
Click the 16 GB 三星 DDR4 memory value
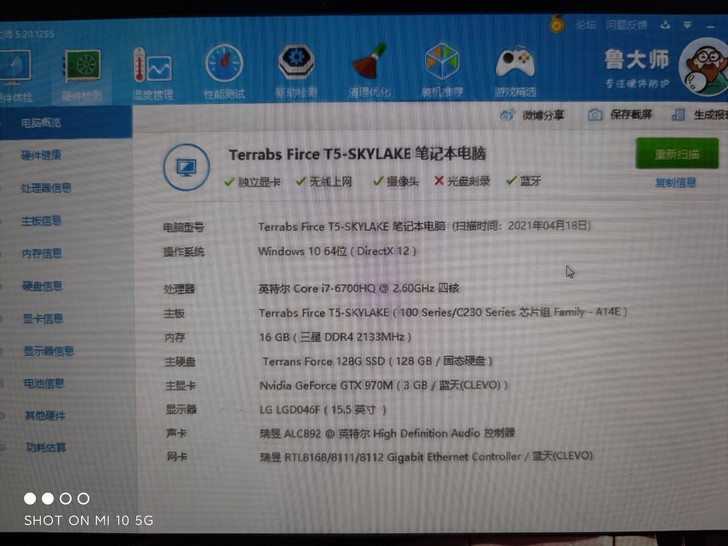click(x=335, y=337)
